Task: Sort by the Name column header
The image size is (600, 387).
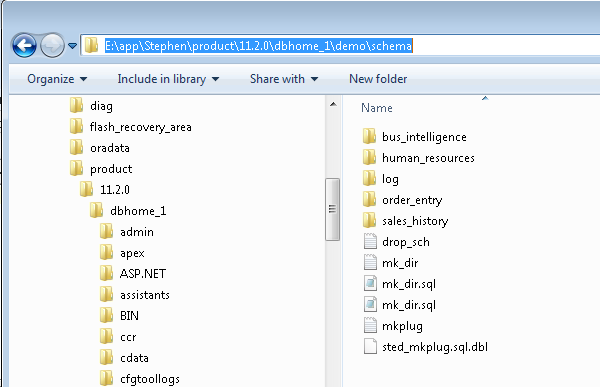Action: 377,108
